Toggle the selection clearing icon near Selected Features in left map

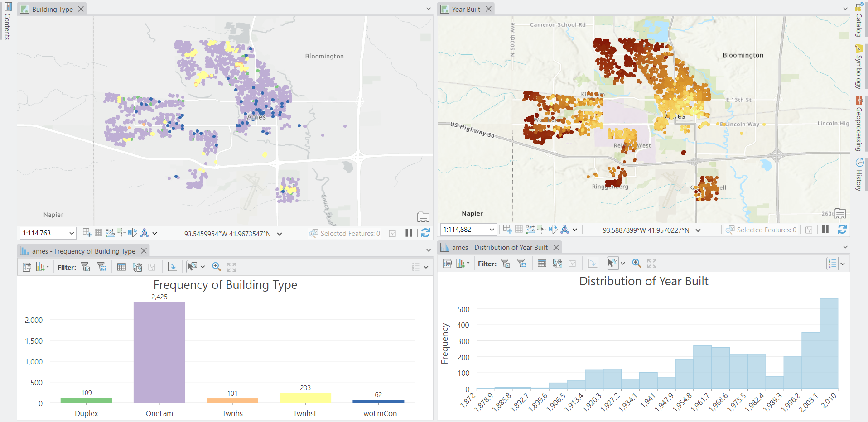[x=392, y=233]
